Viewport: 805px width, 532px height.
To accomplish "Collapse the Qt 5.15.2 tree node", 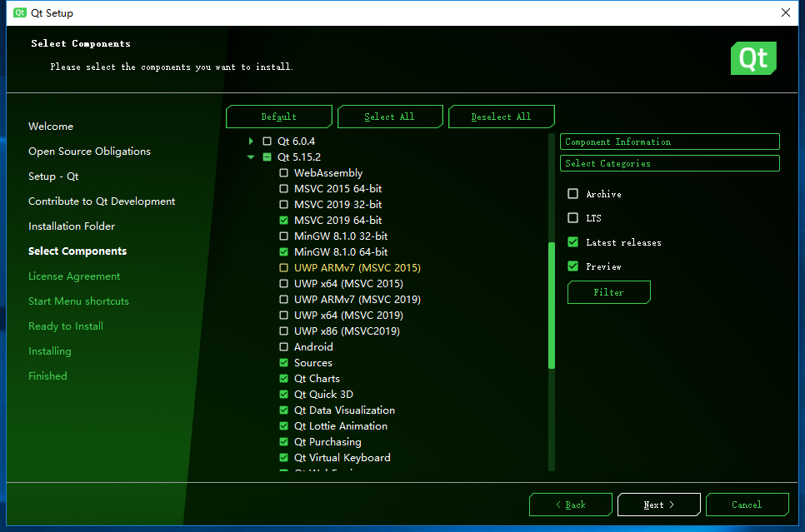I will point(251,157).
